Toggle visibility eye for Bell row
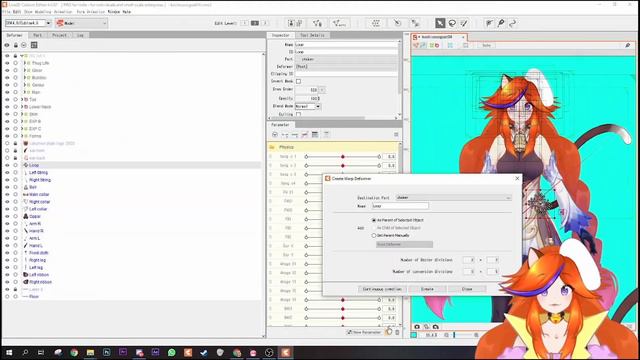This screenshot has height=360, width=640. 7,187
